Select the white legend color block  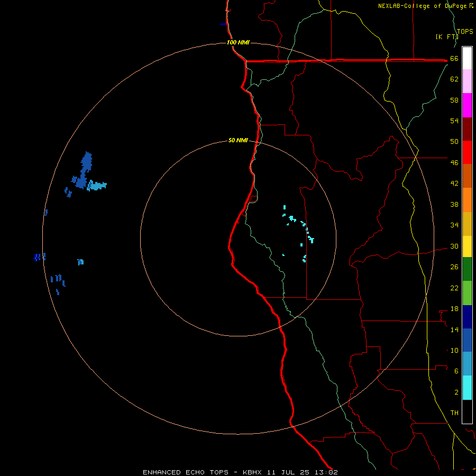pos(467,58)
